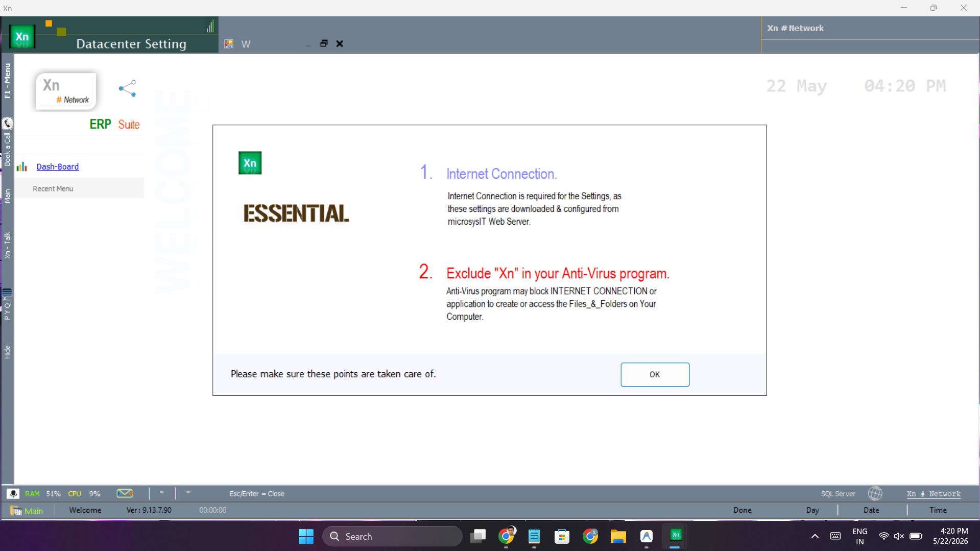Open the Book a Call side tab

pos(7,149)
